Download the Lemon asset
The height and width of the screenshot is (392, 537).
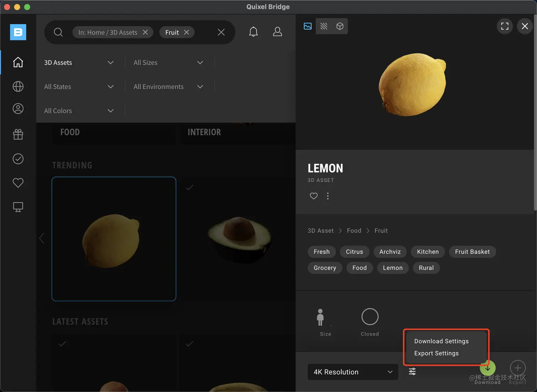488,368
